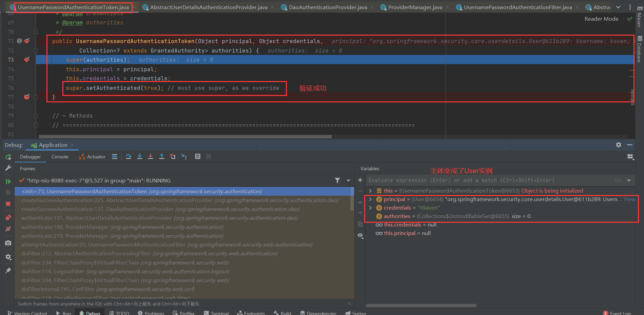Expand the principal variable node
The width and height of the screenshot is (644, 315).
[370, 199]
